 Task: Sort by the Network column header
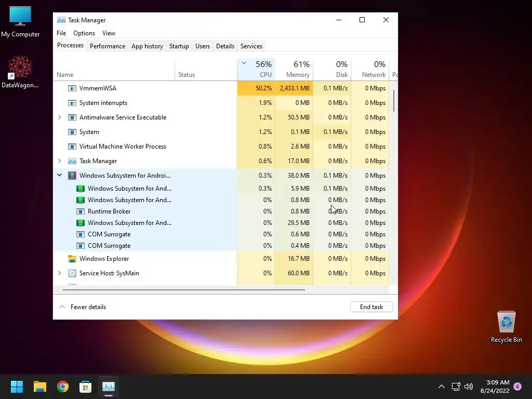tap(370, 69)
